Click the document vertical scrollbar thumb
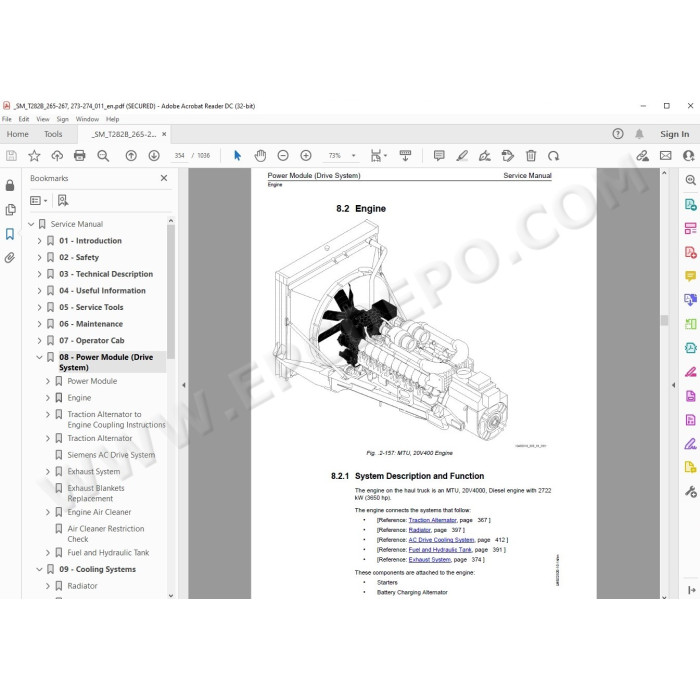Image resolution: width=700 pixels, height=700 pixels. (x=664, y=320)
